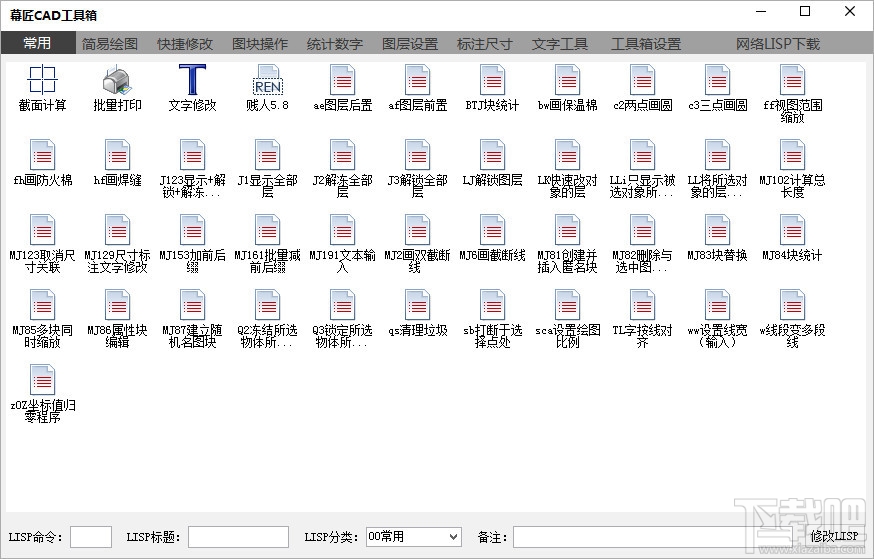Open the BTJ块统计 script icon

click(x=492, y=80)
